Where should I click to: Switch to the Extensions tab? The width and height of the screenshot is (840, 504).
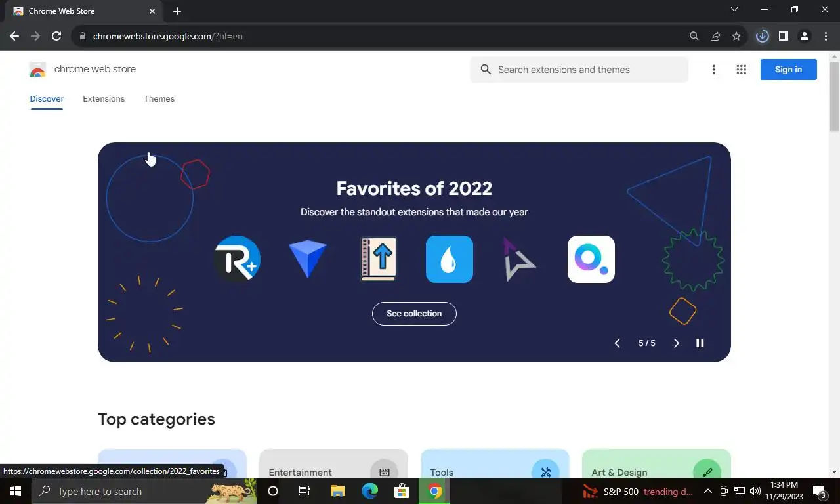[x=104, y=99]
